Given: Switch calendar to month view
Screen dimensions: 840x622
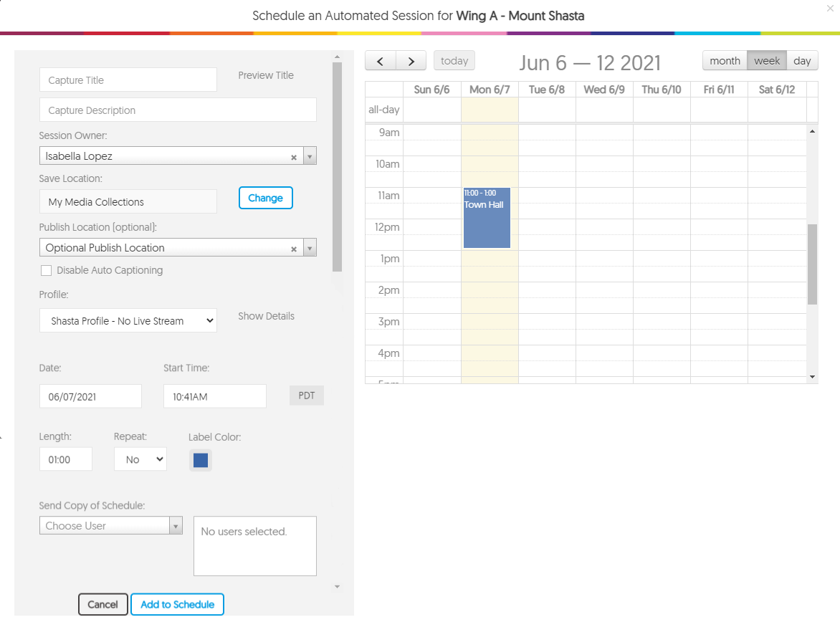Looking at the screenshot, I should (725, 61).
